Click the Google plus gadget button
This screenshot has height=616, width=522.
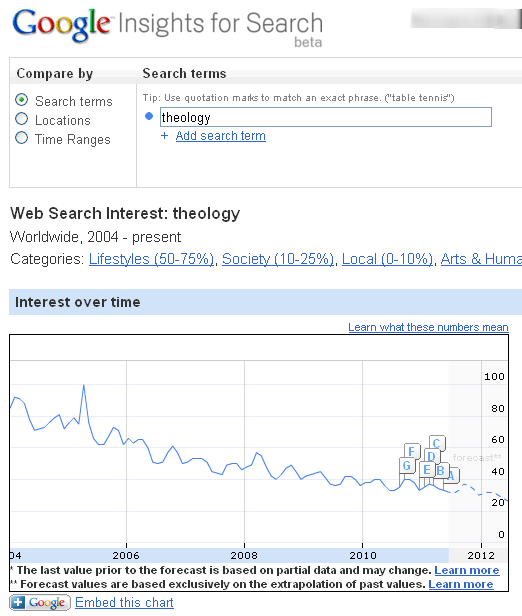[40, 602]
